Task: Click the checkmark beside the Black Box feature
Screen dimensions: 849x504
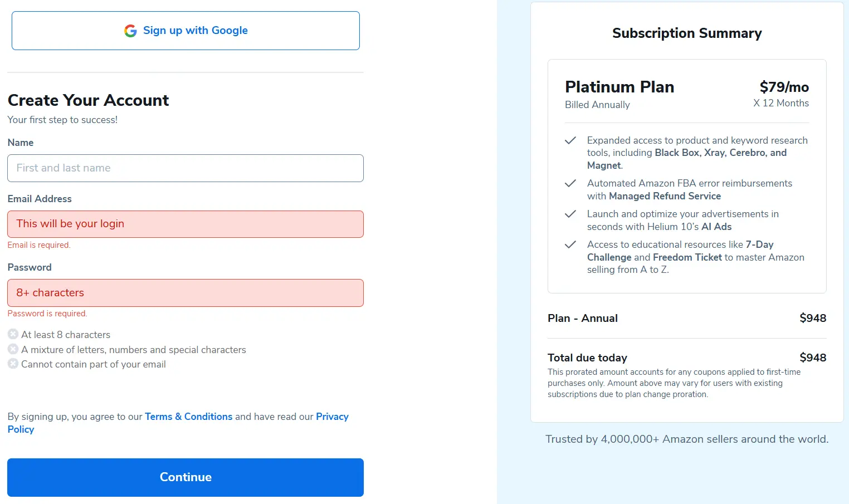Action: coord(570,140)
